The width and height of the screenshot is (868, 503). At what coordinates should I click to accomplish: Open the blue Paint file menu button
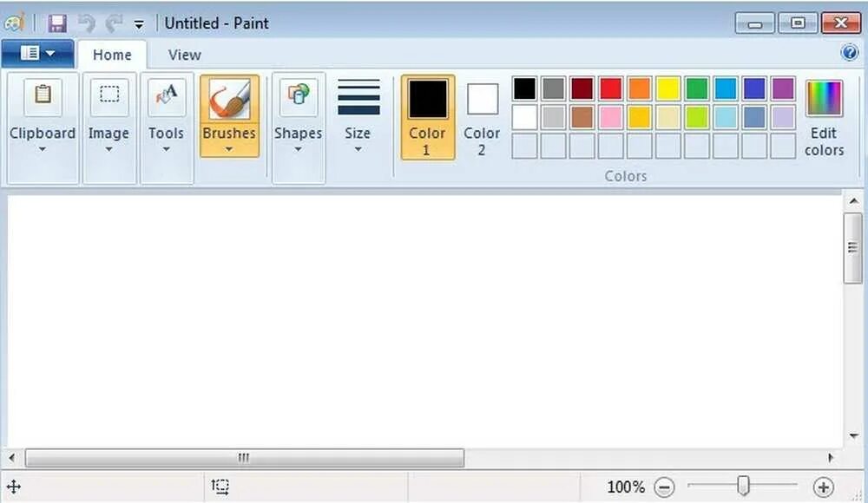point(37,54)
